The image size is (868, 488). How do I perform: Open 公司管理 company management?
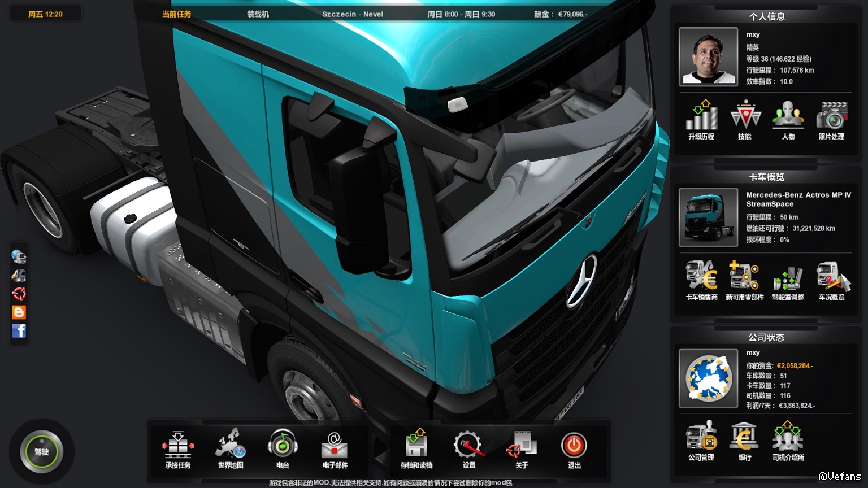coord(701,441)
